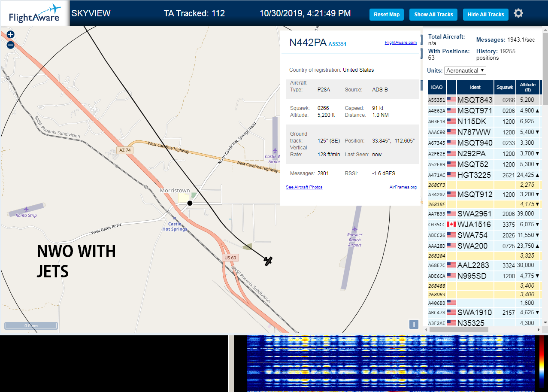Screen dimensions: 548x392
Task: Select the MSQT912 aircraft row
Action: [484, 194]
